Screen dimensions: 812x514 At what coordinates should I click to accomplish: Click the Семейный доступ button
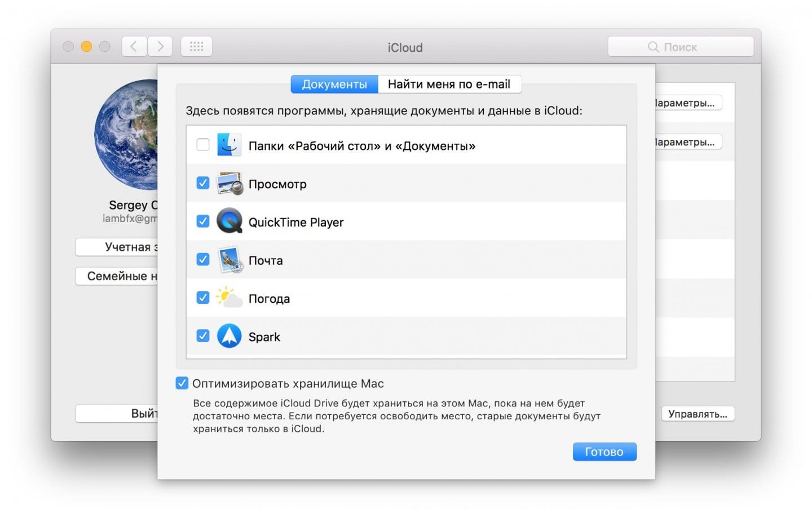tap(117, 276)
